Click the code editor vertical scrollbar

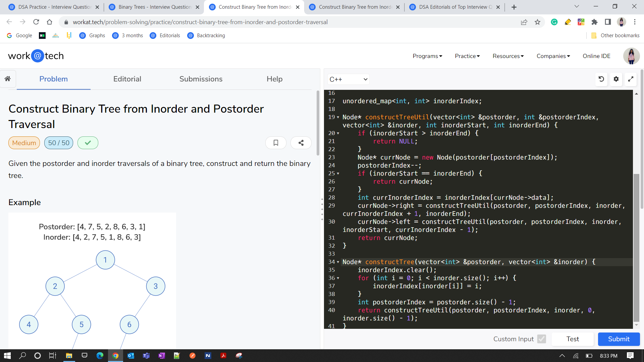point(636,248)
